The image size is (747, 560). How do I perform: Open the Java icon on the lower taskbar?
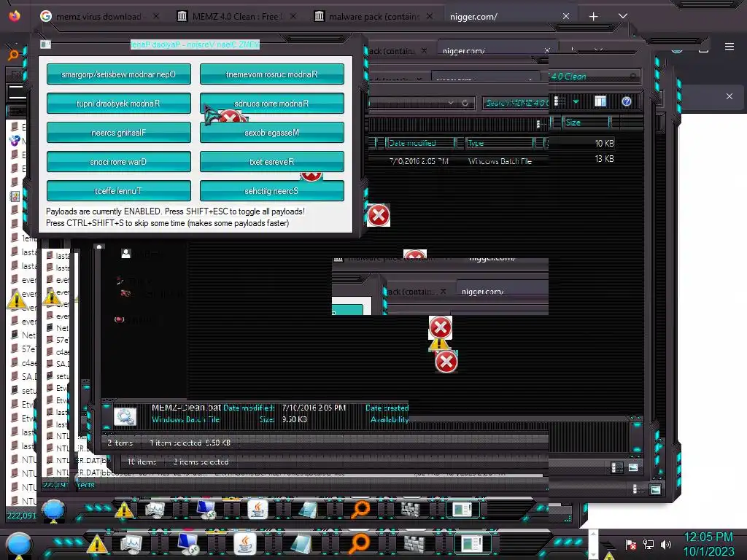(245, 544)
